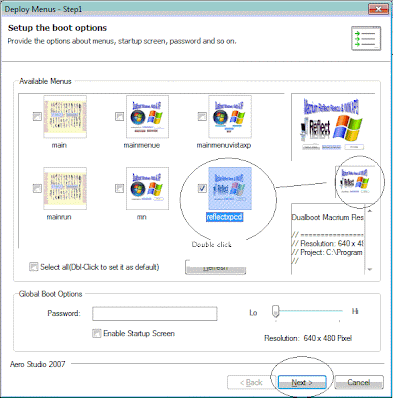Enable the Select all checkbox
The height and width of the screenshot is (400, 393).
coord(33,267)
